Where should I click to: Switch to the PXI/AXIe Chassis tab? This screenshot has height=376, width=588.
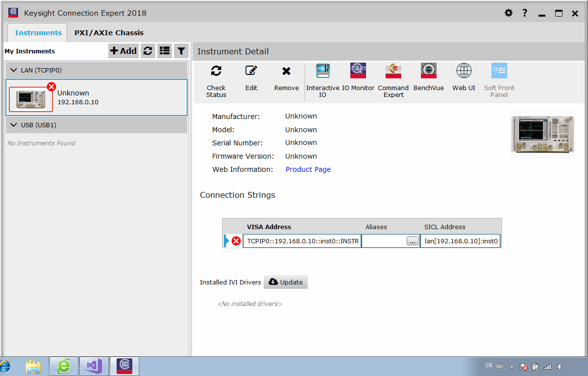[x=109, y=32]
